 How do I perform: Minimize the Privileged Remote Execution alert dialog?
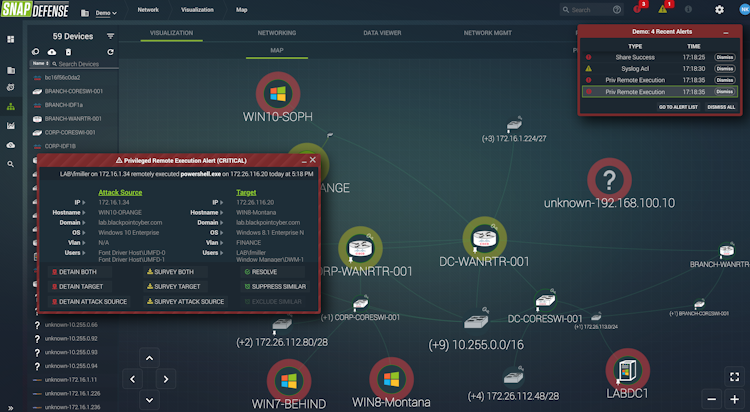tap(304, 161)
